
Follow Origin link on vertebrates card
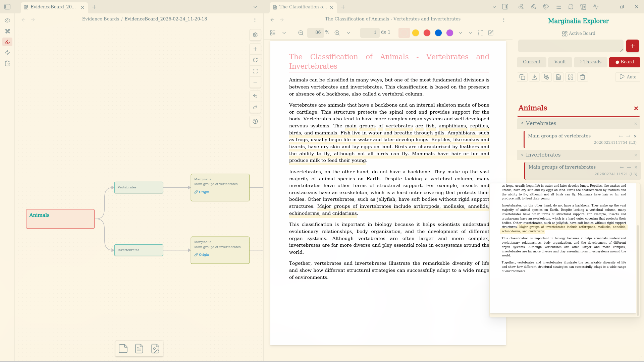pyautogui.click(x=202, y=192)
